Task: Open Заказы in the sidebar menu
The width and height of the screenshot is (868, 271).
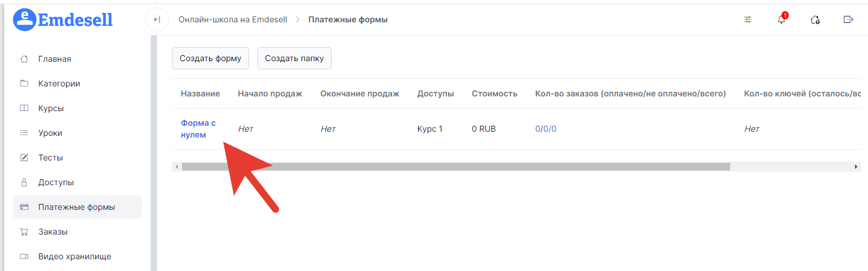Action: pos(52,232)
